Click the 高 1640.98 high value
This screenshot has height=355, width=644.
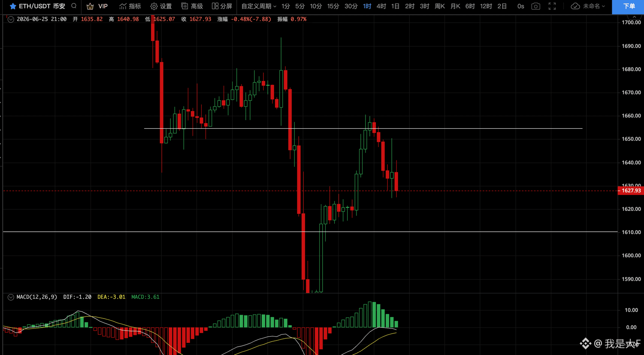(124, 19)
